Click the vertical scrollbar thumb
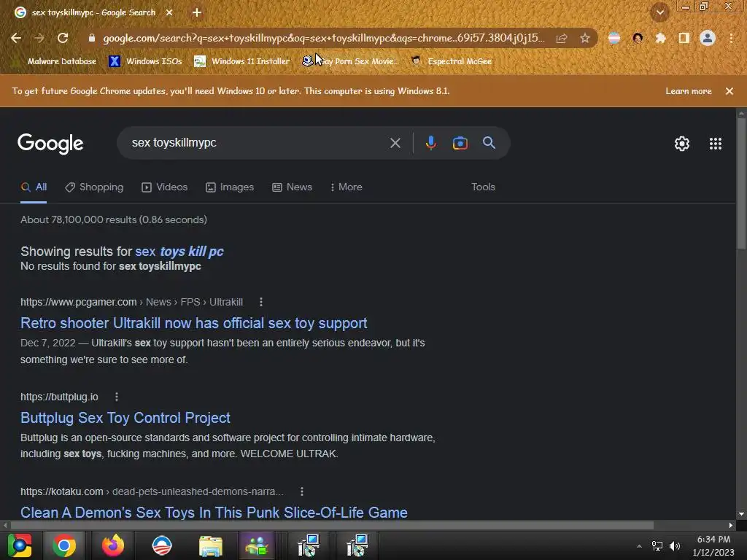Image resolution: width=747 pixels, height=560 pixels. (x=741, y=183)
